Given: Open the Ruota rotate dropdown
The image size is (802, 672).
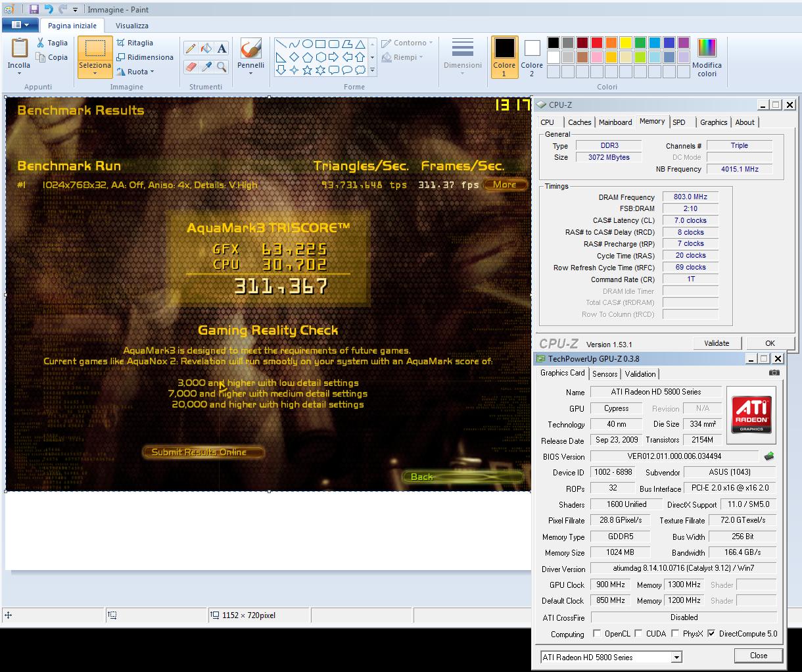Looking at the screenshot, I should (136, 72).
